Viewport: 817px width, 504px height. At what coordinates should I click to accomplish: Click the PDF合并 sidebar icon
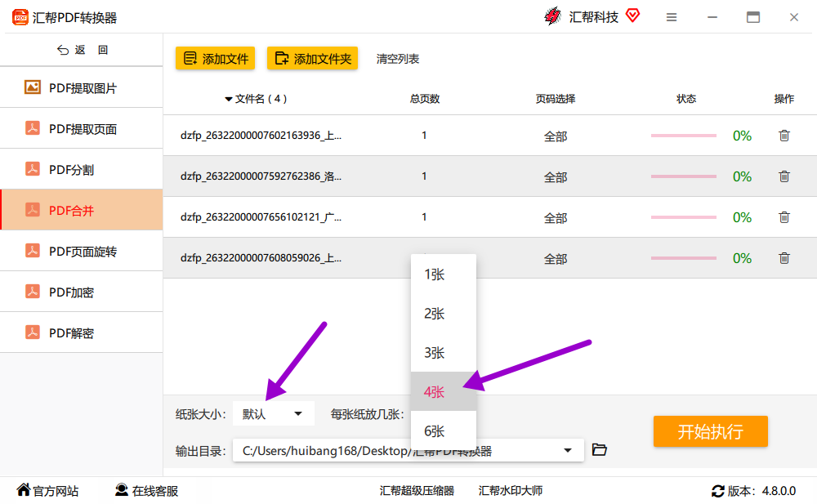[33, 209]
